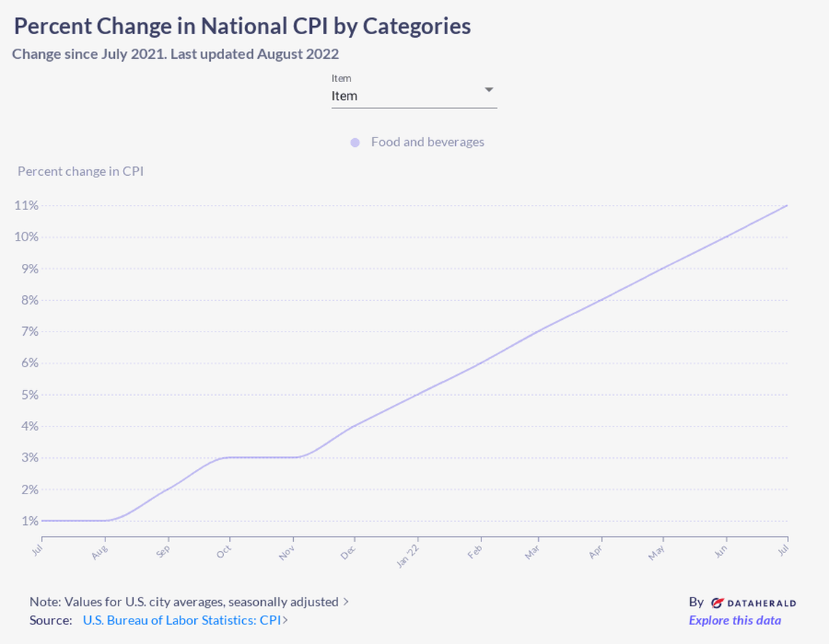Click the subtitle Change since July 2021
This screenshot has height=644, width=829.
coord(175,53)
